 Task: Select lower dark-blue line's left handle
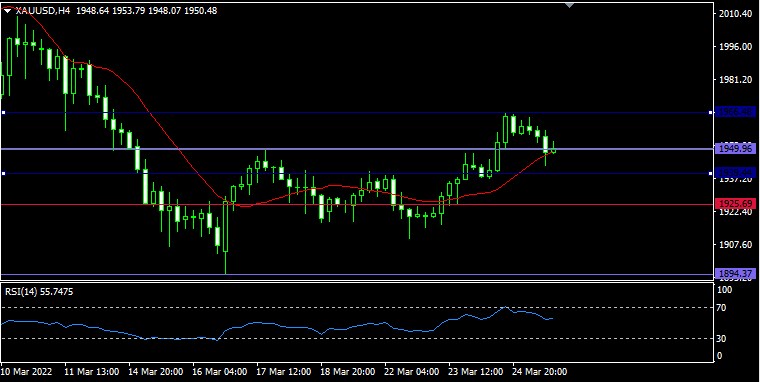tap(3, 173)
